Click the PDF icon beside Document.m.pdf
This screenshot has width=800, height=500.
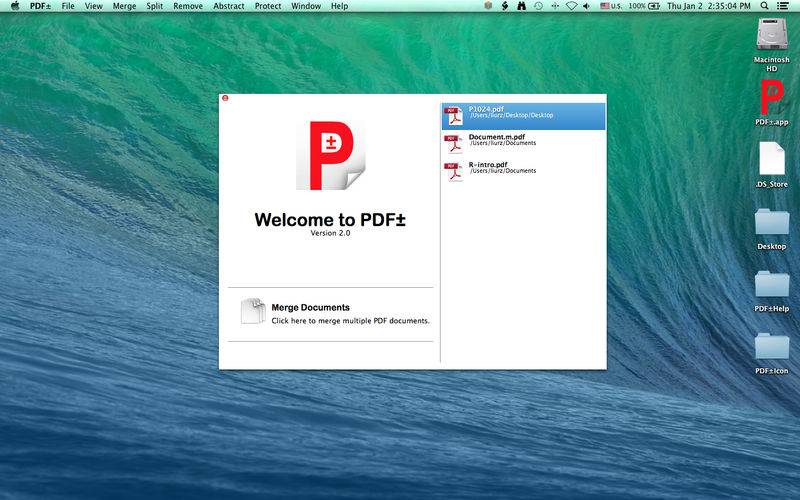click(454, 144)
